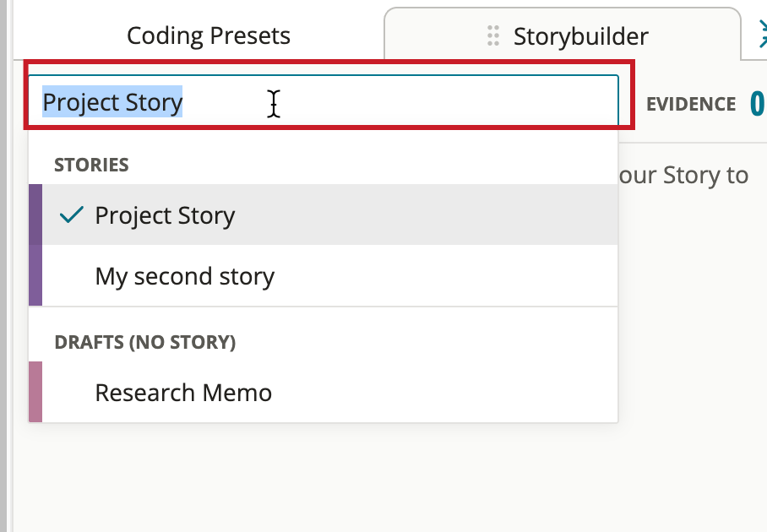Click the checkmark beside Project Story

click(x=72, y=214)
